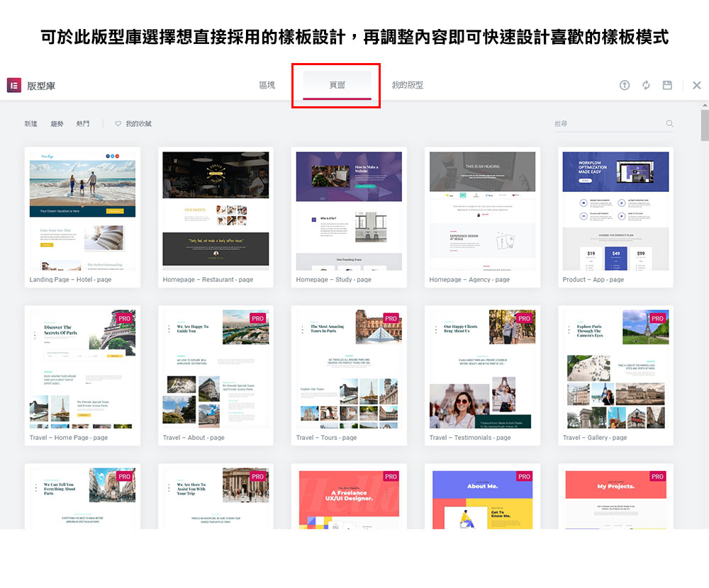Open Travel – Testimonials template thumbnail
Image resolution: width=709 pixels, height=588 pixels.
click(x=482, y=369)
